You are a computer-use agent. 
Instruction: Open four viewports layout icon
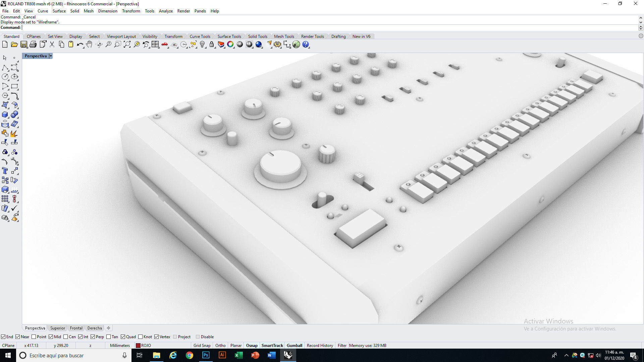155,45
